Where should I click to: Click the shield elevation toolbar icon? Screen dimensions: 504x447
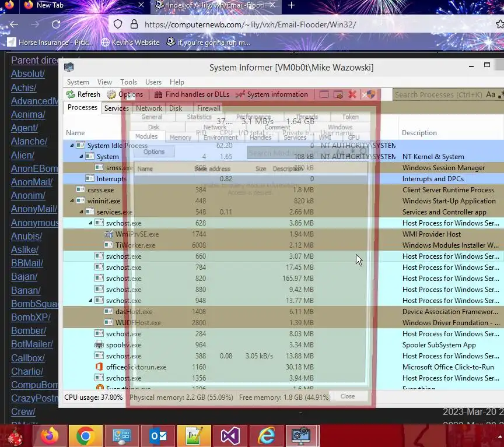[371, 94]
